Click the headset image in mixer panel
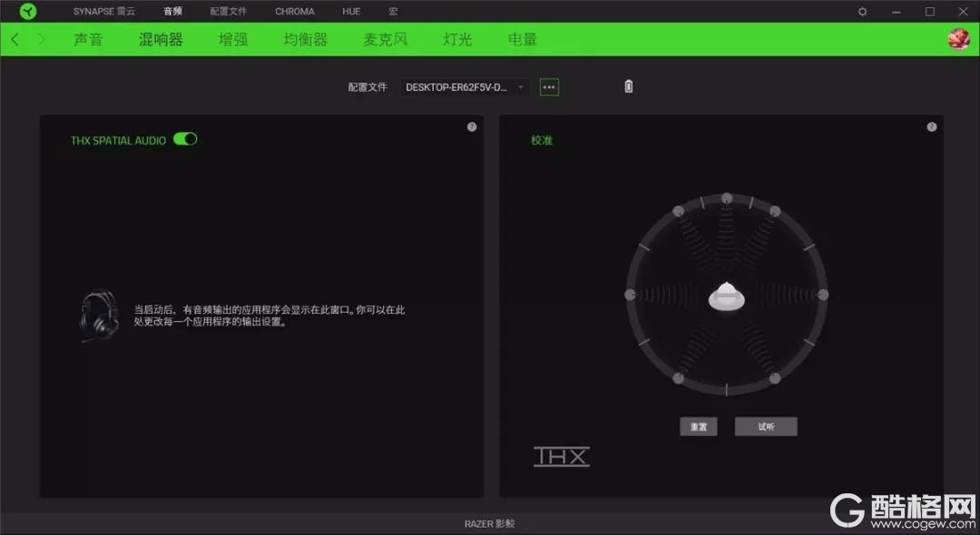Image resolution: width=980 pixels, height=535 pixels. [99, 316]
